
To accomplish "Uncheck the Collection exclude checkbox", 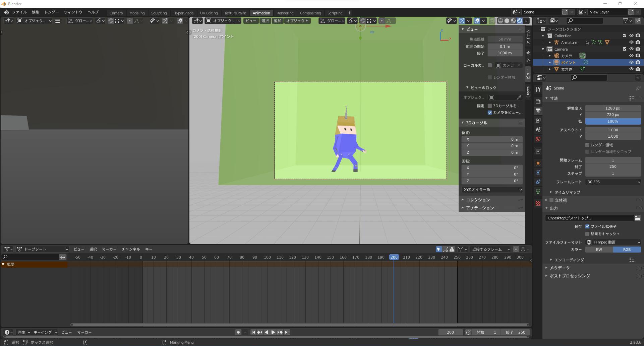I will coord(624,36).
